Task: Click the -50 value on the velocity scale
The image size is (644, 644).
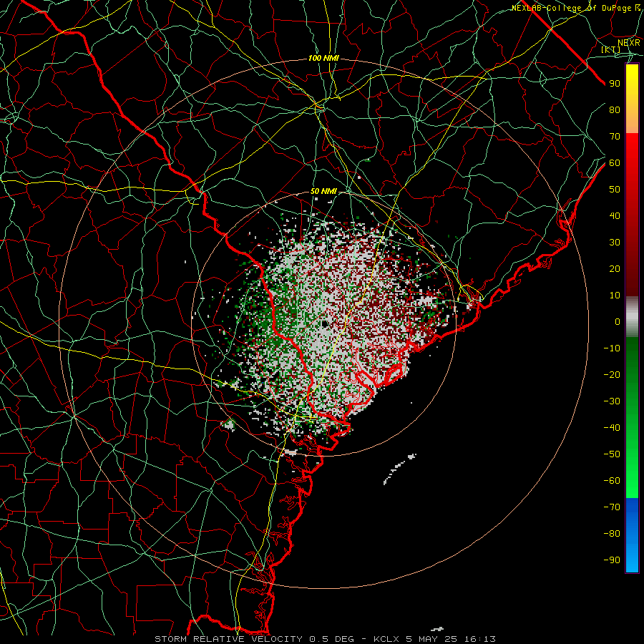Action: click(x=612, y=454)
